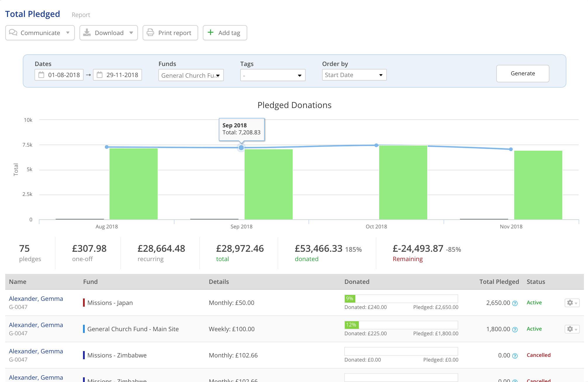Open first Alexander, Gemma name link
The width and height of the screenshot is (588, 382).
(x=36, y=298)
